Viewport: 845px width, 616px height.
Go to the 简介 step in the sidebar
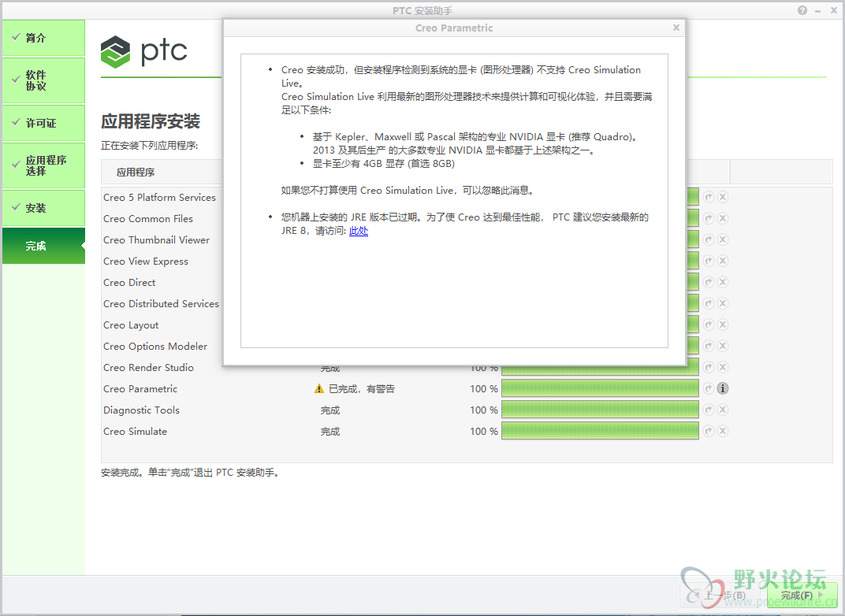click(43, 38)
